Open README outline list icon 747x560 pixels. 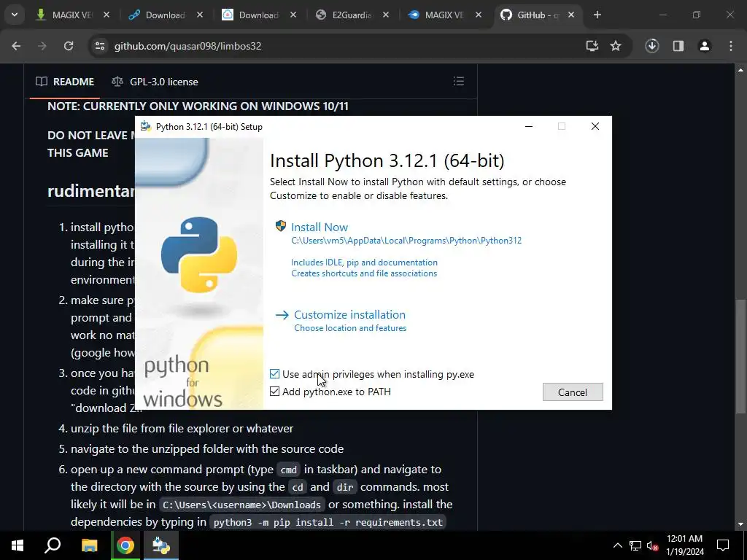point(459,81)
